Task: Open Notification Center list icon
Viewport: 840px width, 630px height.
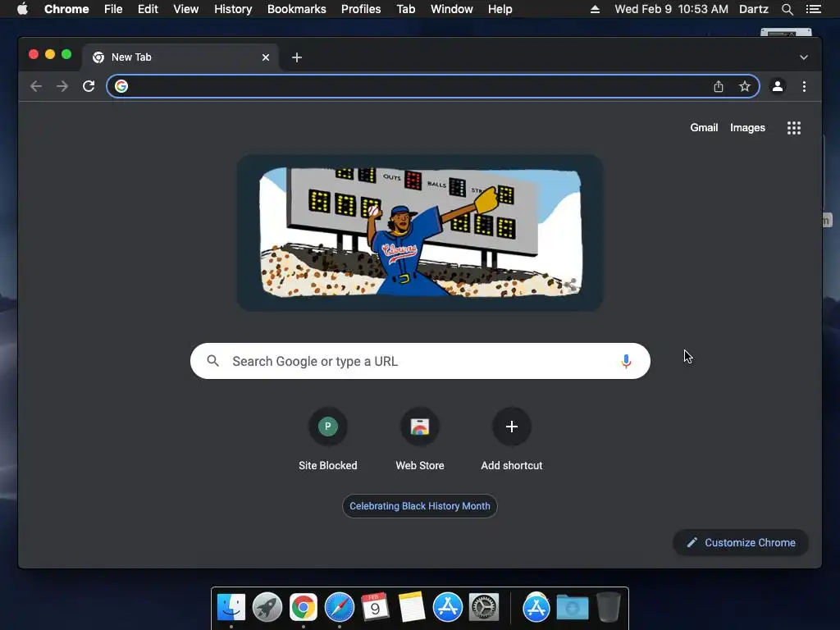Action: pos(813,9)
